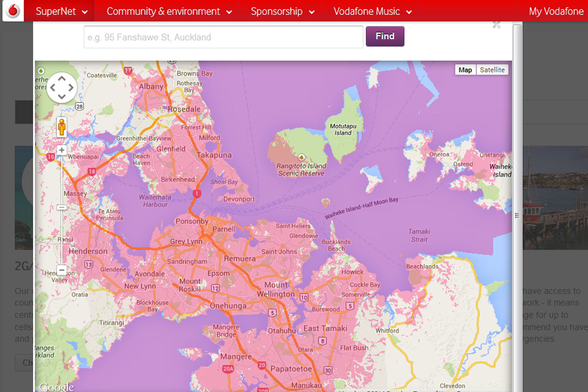Click the Vodafone logo icon
The height and width of the screenshot is (392, 588).
[x=13, y=11]
